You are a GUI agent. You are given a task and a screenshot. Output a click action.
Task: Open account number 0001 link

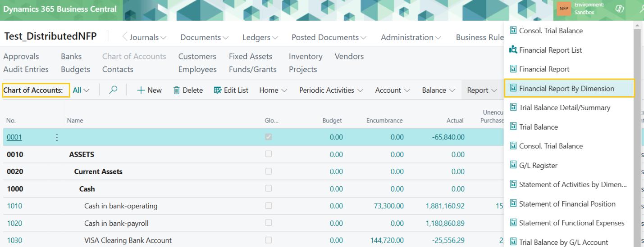point(14,137)
